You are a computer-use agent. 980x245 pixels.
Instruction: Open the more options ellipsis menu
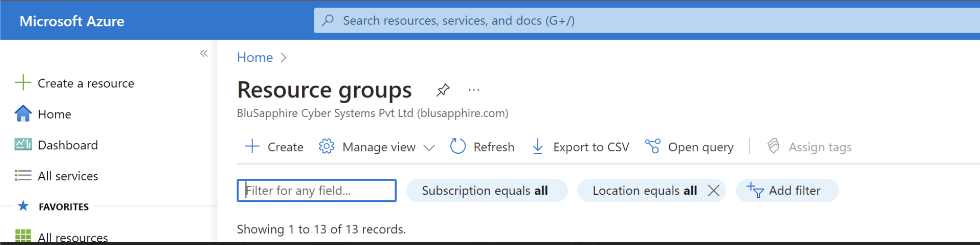coord(473,90)
